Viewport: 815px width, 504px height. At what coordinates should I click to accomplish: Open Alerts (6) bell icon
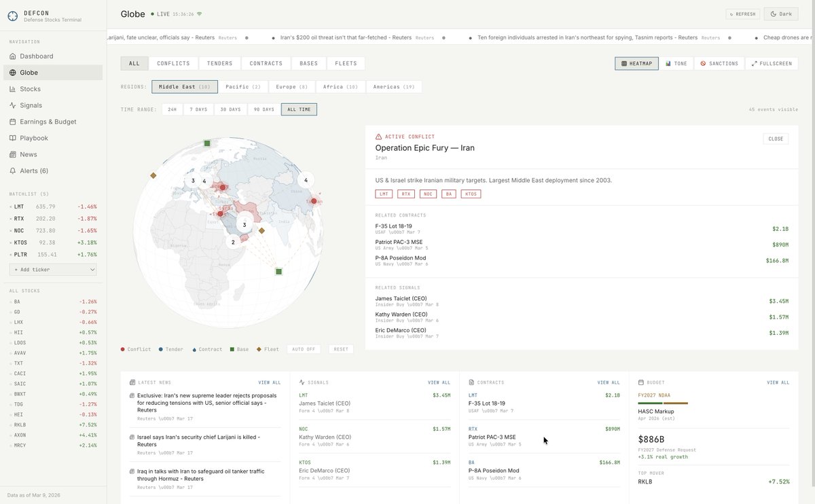point(14,170)
